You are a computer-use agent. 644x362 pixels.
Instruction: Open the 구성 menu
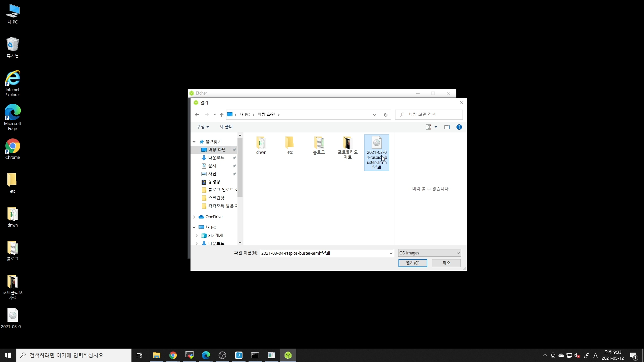[x=203, y=127]
